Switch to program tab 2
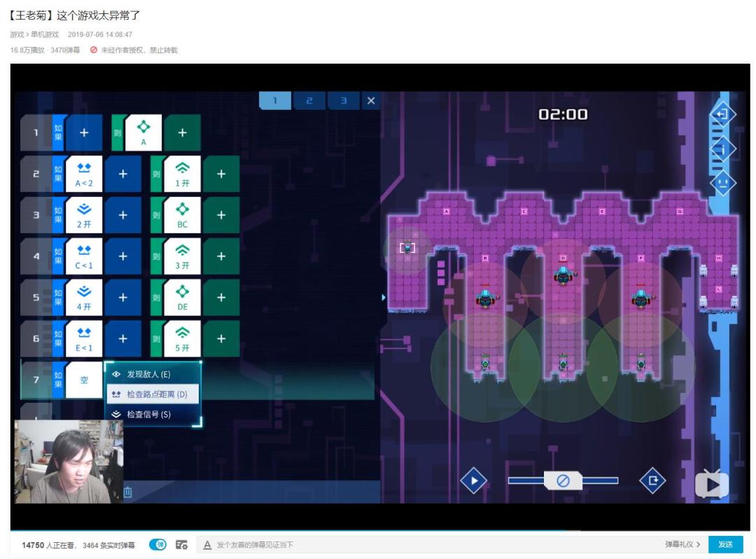 [x=309, y=101]
